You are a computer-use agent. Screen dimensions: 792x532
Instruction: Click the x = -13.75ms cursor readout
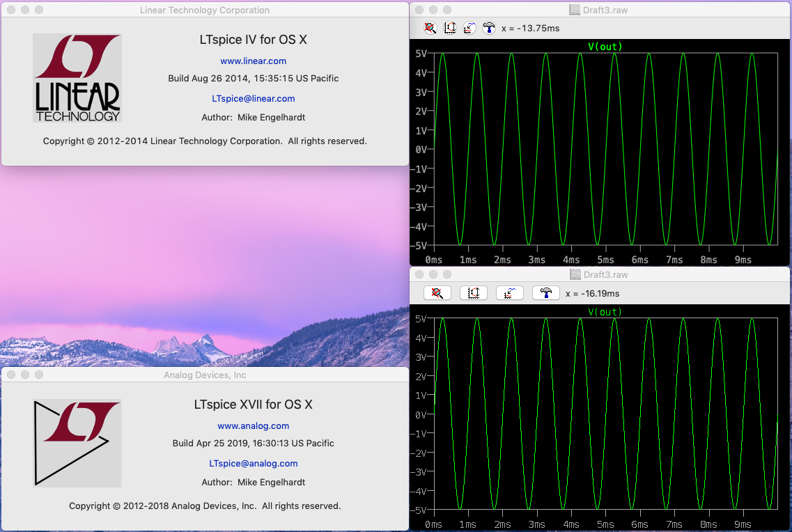530,29
